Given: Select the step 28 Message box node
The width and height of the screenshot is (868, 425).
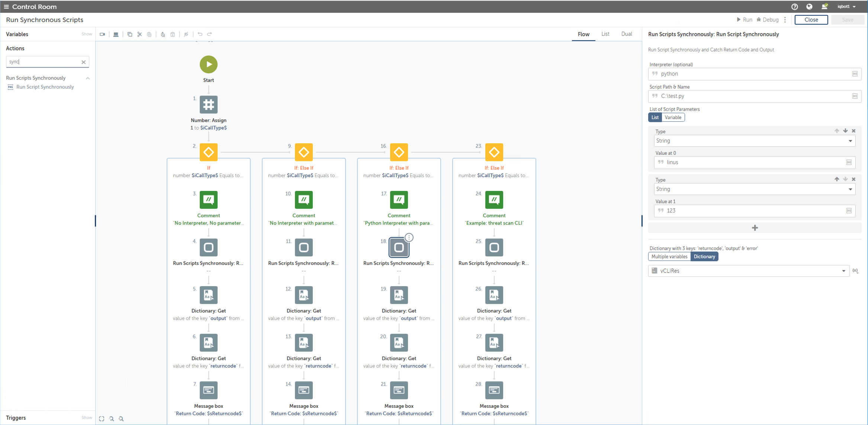Looking at the screenshot, I should pyautogui.click(x=494, y=390).
